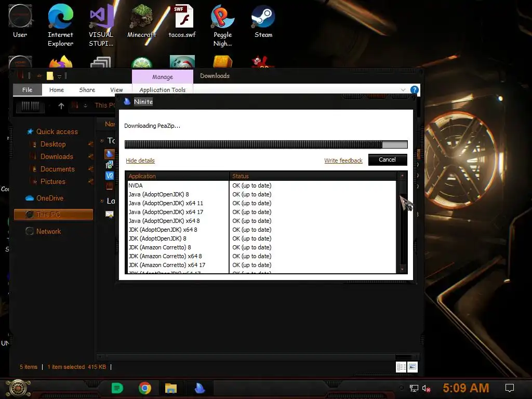Launch Internet Explorer from the desktop
Screen dimensions: 532x399
[60, 25]
